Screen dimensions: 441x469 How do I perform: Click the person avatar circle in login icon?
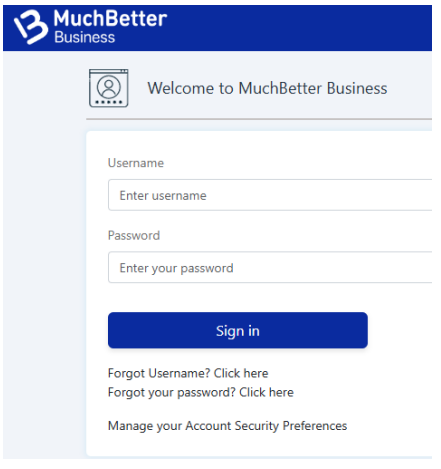[109, 87]
